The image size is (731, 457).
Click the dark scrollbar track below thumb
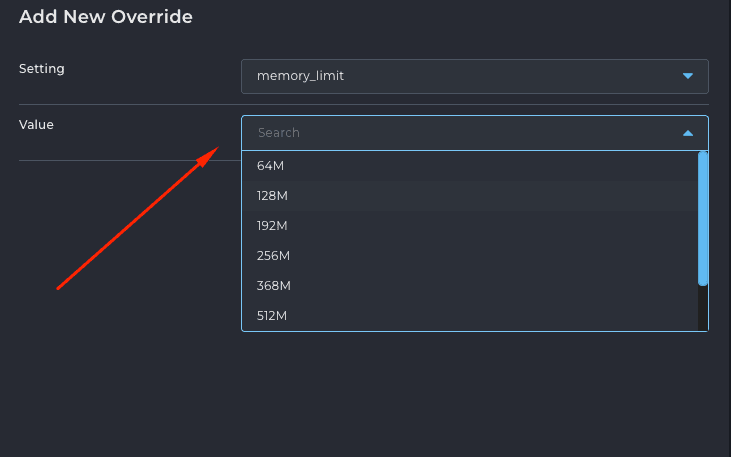pyautogui.click(x=703, y=308)
